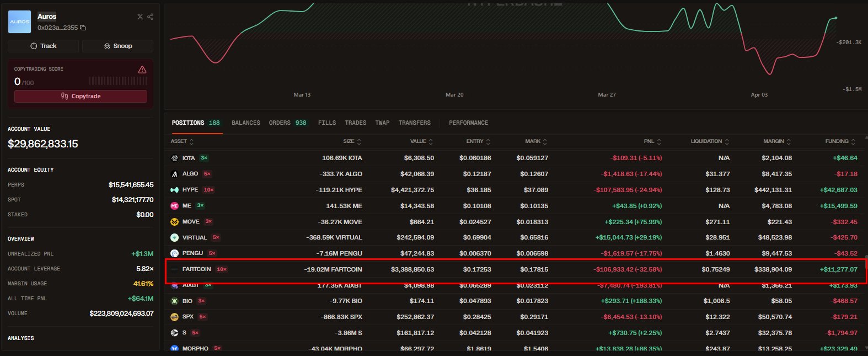Open the X (Twitter) profile icon for Auros
The height and width of the screenshot is (356, 868).
[140, 17]
